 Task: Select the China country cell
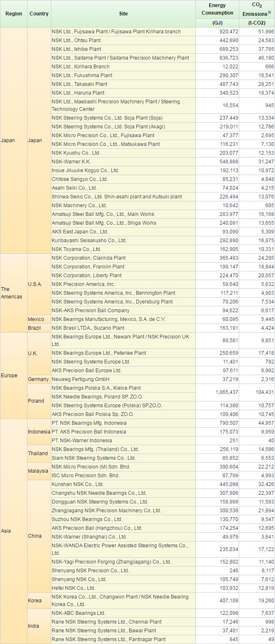tap(39, 536)
